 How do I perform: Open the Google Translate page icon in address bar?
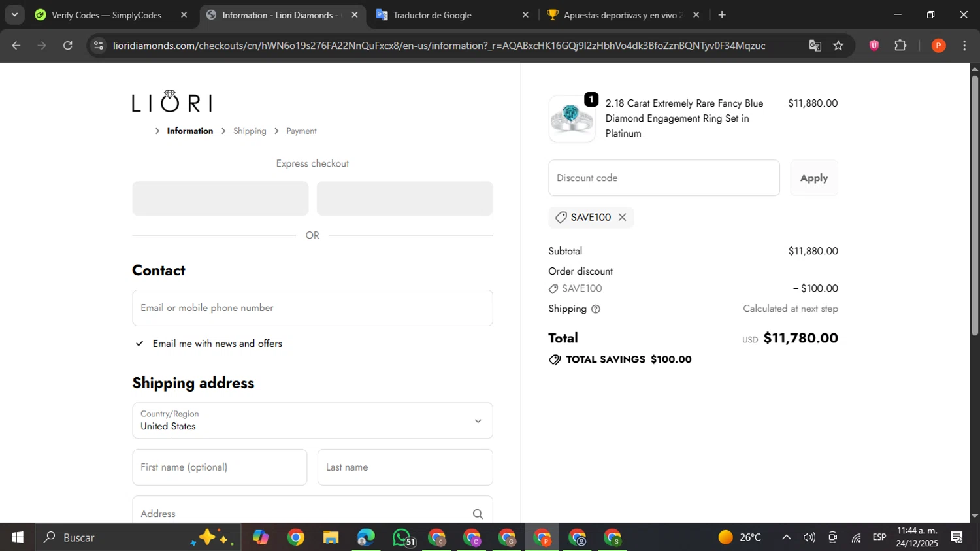[815, 46]
